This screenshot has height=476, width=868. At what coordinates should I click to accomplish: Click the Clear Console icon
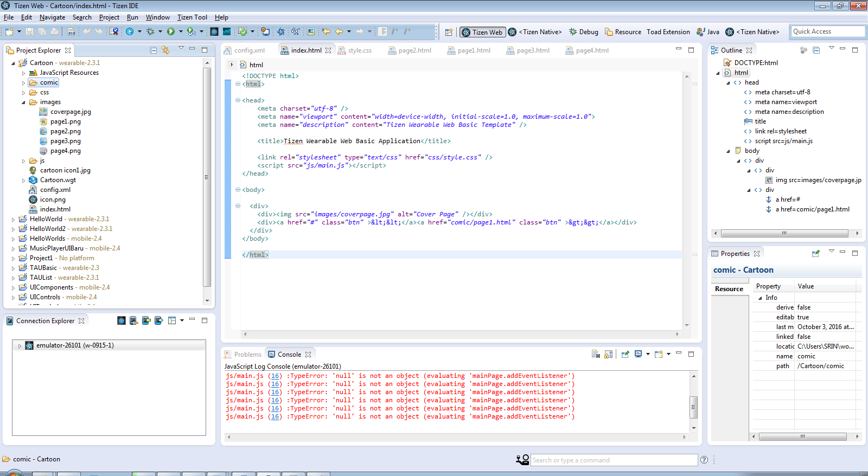click(596, 354)
